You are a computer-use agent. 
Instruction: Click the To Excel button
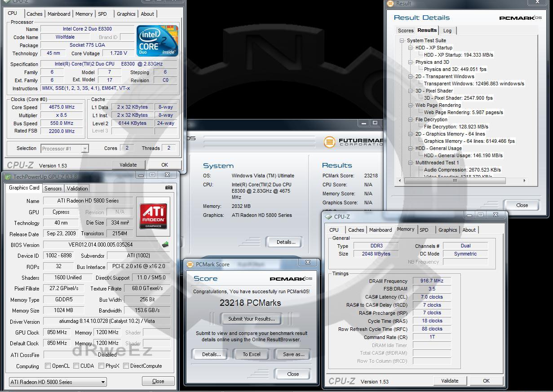[252, 354]
